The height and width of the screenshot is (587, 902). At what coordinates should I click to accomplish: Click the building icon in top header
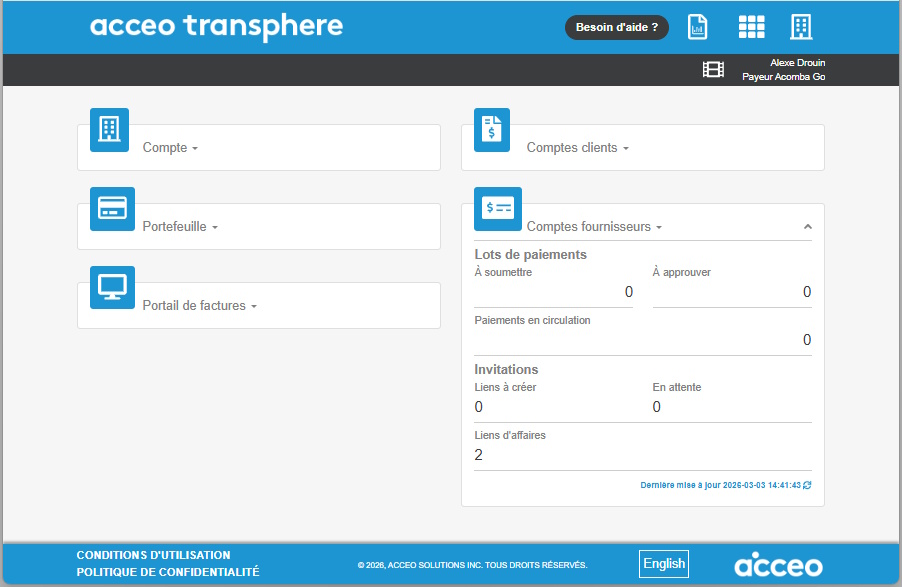(x=801, y=27)
